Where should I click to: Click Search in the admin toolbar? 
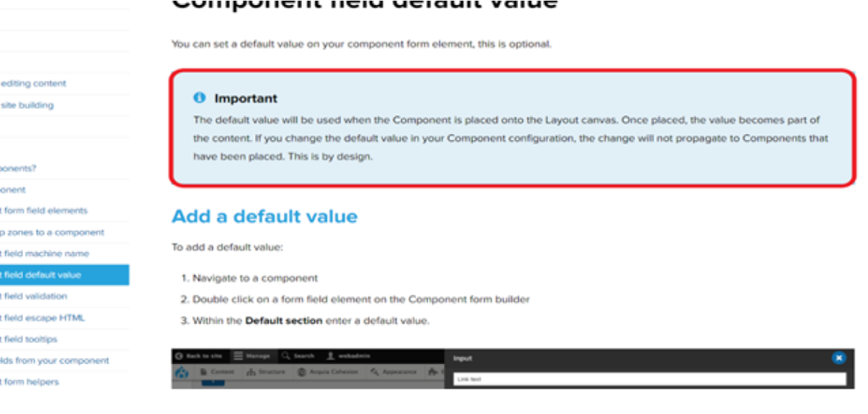(298, 355)
